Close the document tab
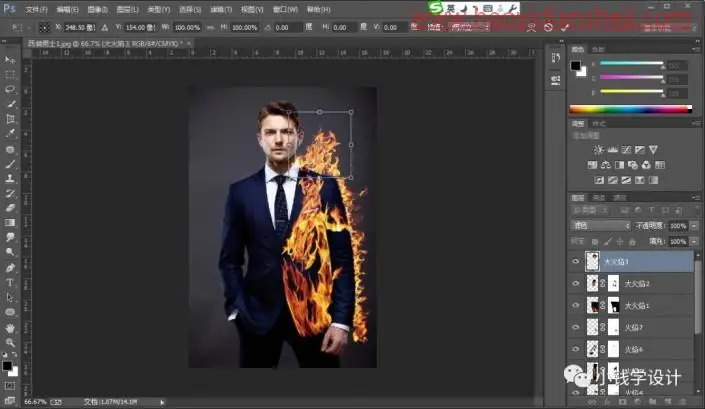The width and height of the screenshot is (705, 409). click(x=189, y=43)
